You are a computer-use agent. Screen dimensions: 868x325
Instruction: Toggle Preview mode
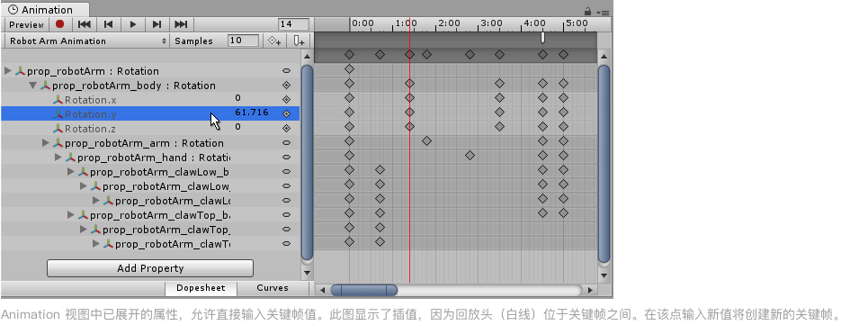(26, 24)
